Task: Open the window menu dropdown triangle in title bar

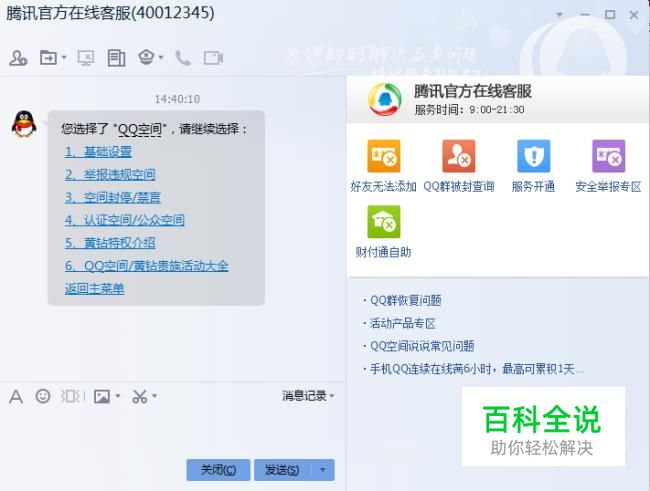Action: coord(559,15)
